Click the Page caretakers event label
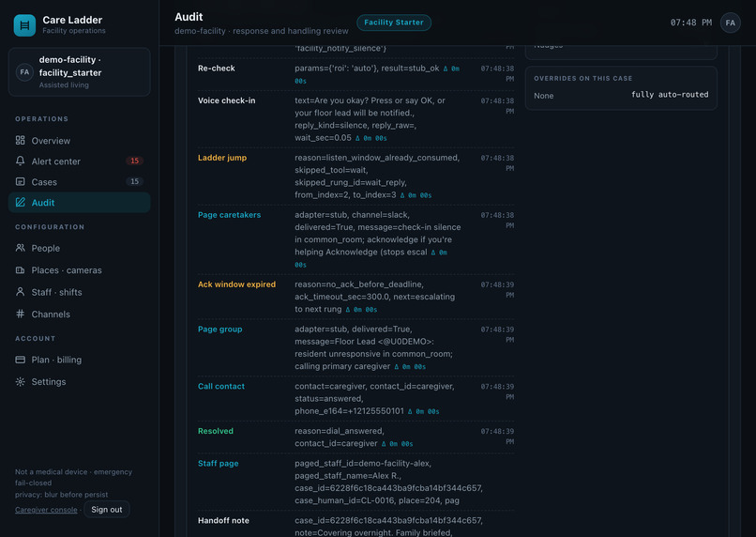 [x=229, y=215]
